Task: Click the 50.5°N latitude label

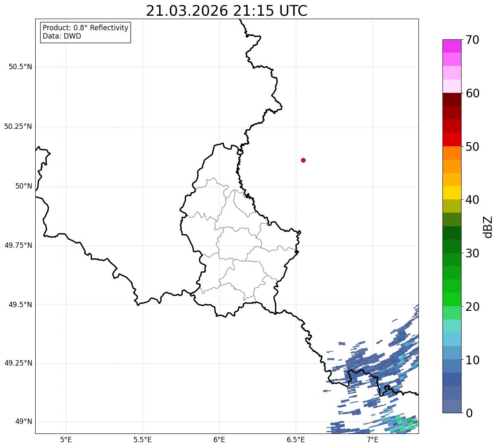Action: point(20,67)
